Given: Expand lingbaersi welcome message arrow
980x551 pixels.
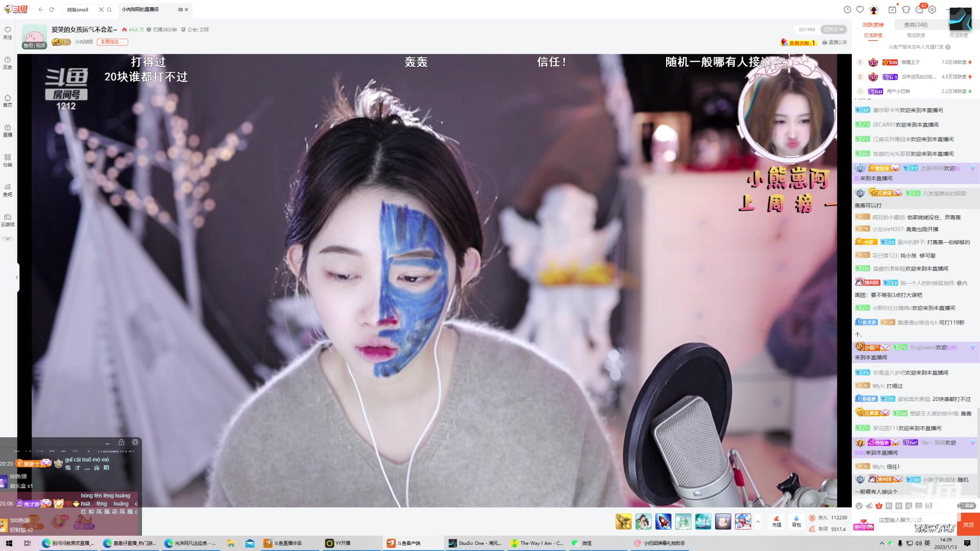Looking at the screenshot, I should (x=972, y=347).
